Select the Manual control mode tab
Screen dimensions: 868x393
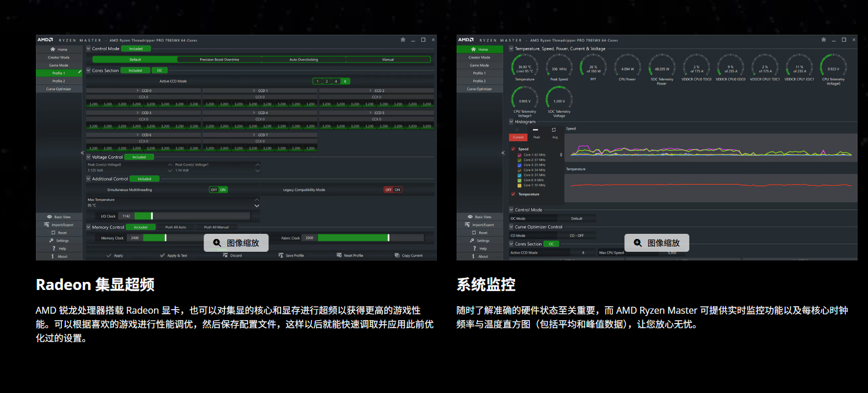[388, 60]
